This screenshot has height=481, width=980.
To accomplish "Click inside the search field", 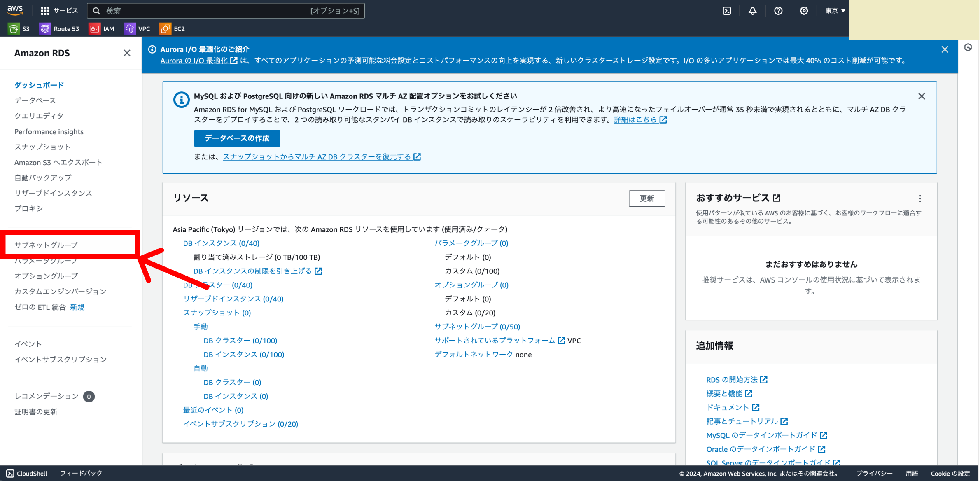I will (226, 11).
